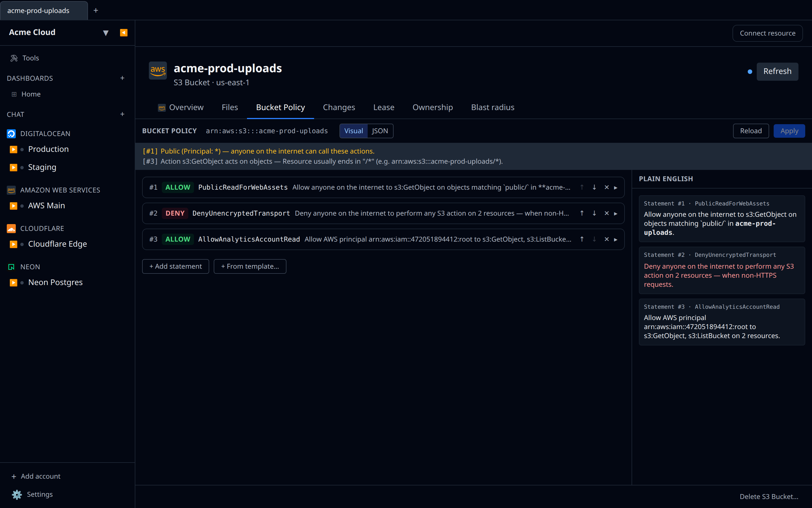This screenshot has width=812, height=508.
Task: Click the [#3] s3:GetObject resource hint
Action: (x=323, y=161)
